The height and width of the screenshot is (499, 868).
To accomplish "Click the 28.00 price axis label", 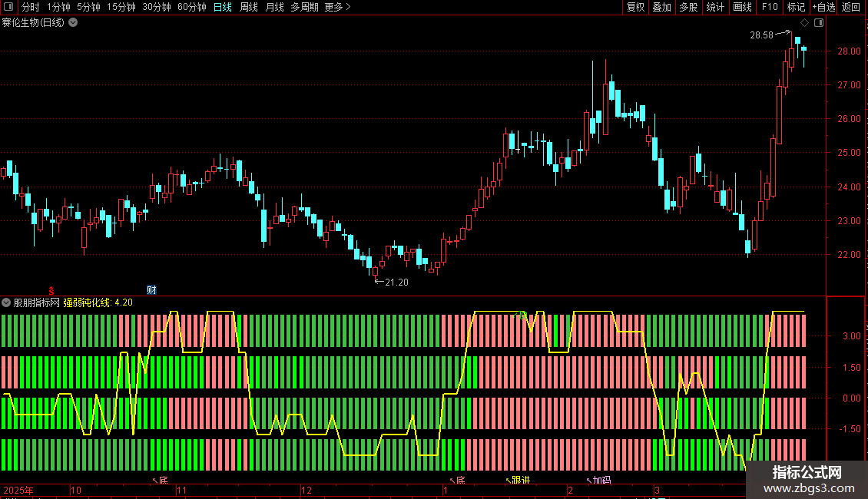I will pyautogui.click(x=849, y=51).
